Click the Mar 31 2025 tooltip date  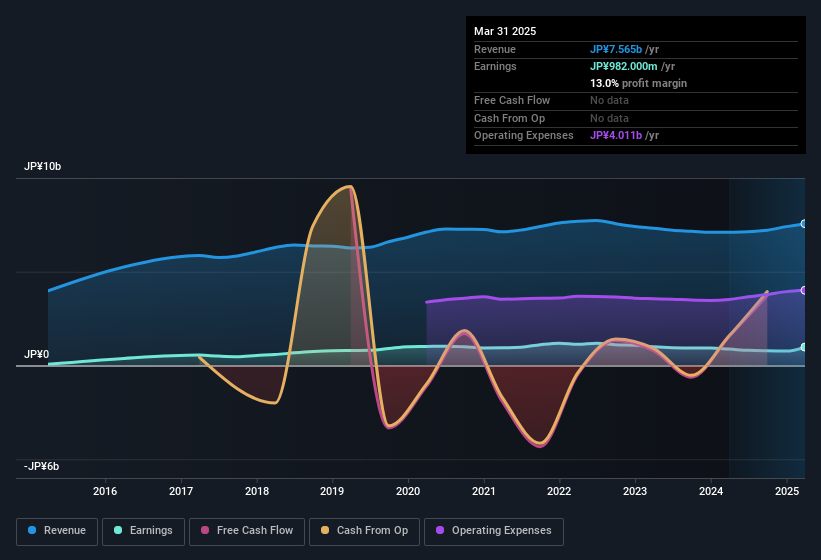pos(505,31)
